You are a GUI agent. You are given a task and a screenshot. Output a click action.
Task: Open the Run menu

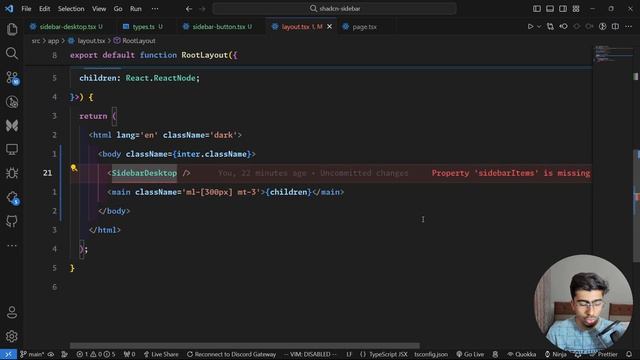tap(136, 9)
